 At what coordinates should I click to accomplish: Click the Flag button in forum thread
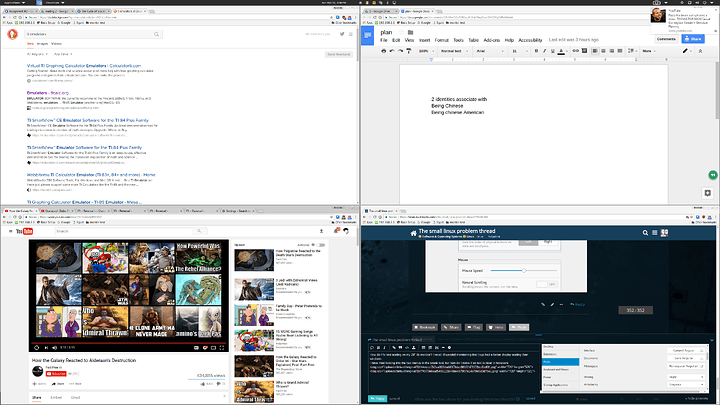coord(473,327)
